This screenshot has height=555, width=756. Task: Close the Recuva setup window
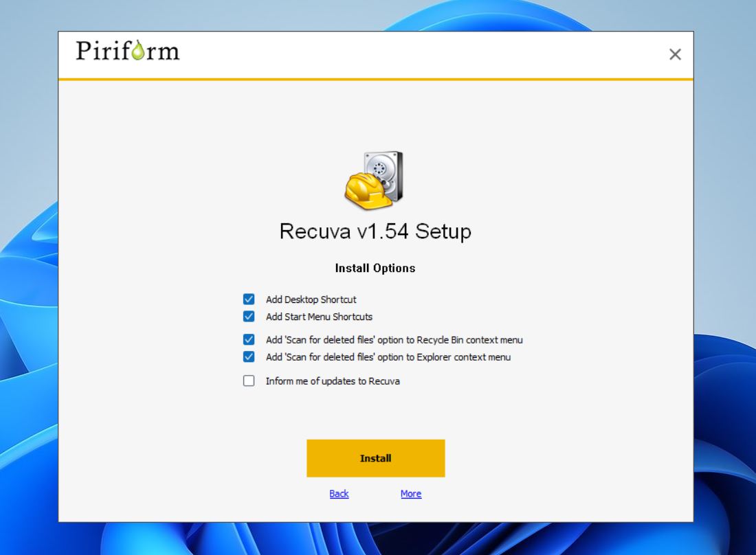coord(675,54)
